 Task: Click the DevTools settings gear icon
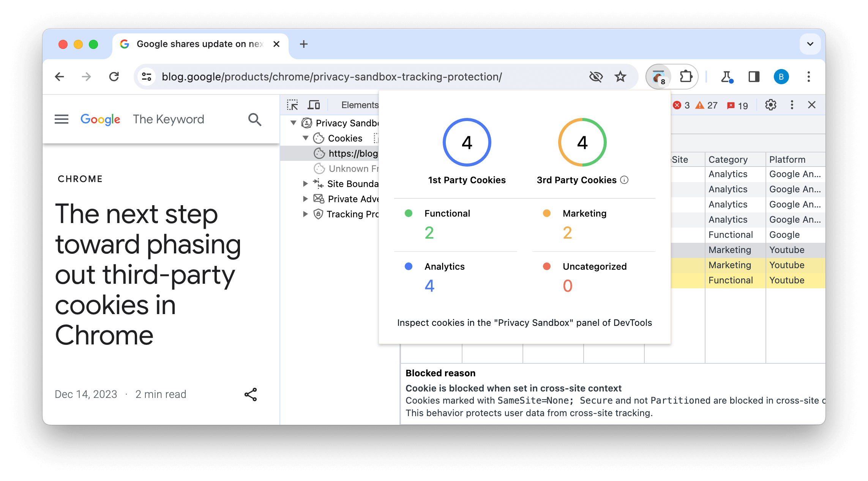[x=771, y=105]
